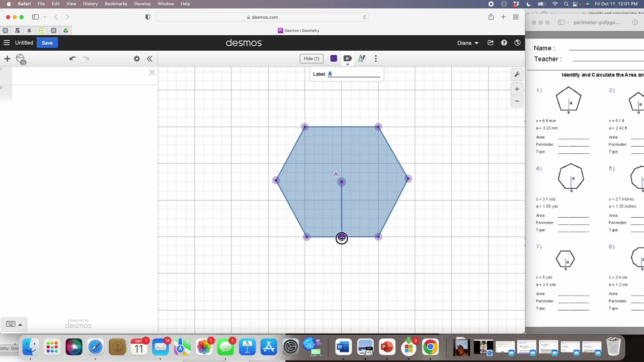This screenshot has height=362, width=644.
Task: Open Safari tab group dropdown arrow
Action: click(x=45, y=17)
